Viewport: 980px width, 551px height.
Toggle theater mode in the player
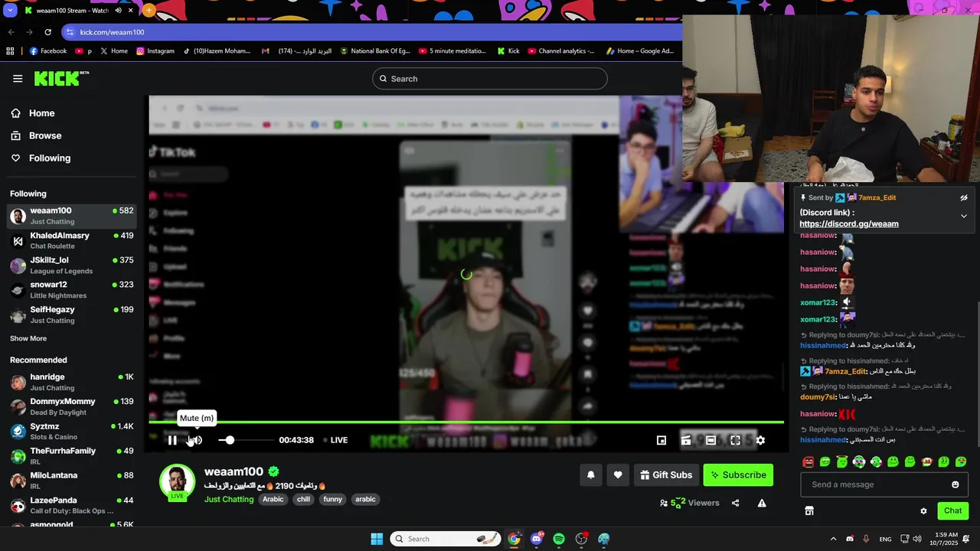pyautogui.click(x=710, y=440)
